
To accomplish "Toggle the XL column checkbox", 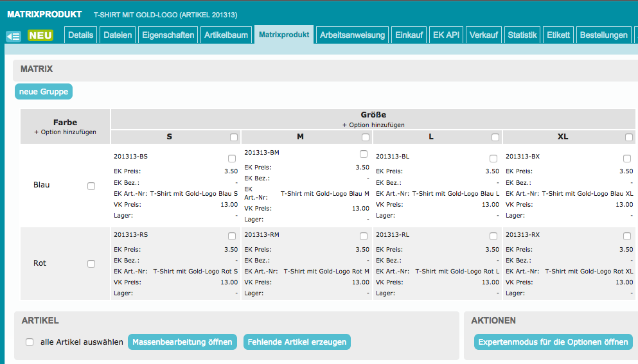I will click(629, 137).
